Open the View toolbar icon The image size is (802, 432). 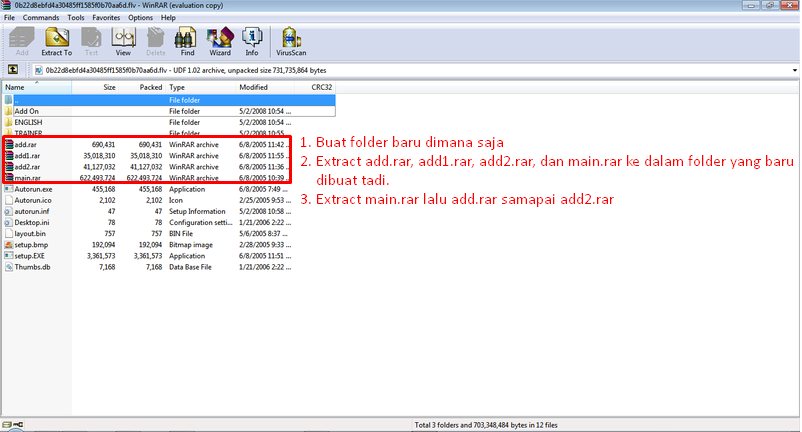123,41
